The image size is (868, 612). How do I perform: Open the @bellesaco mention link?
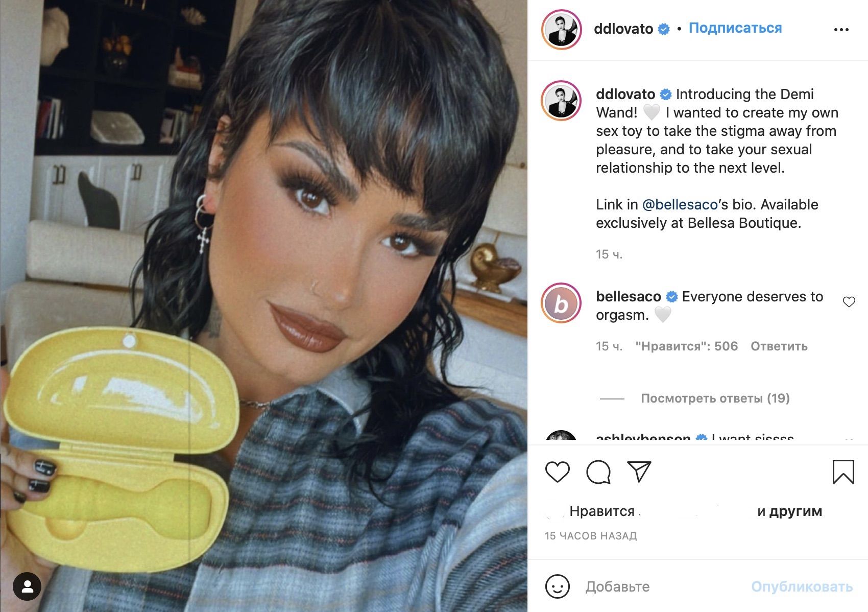[680, 204]
